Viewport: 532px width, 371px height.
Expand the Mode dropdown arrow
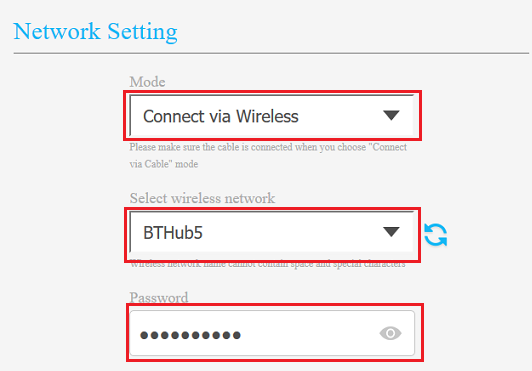coord(391,115)
